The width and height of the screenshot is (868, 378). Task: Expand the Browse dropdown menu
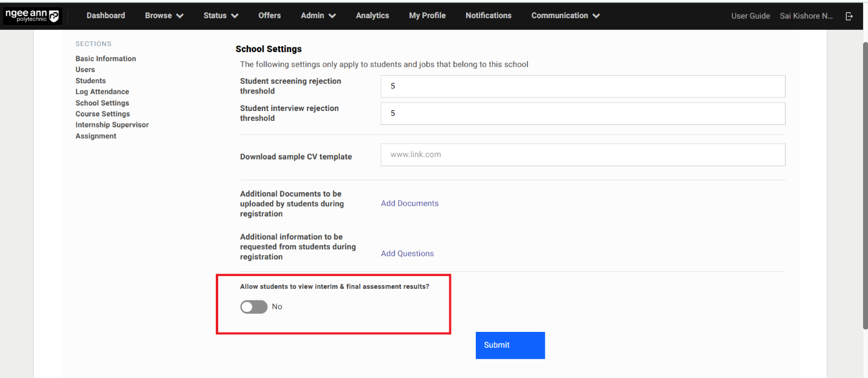(164, 16)
